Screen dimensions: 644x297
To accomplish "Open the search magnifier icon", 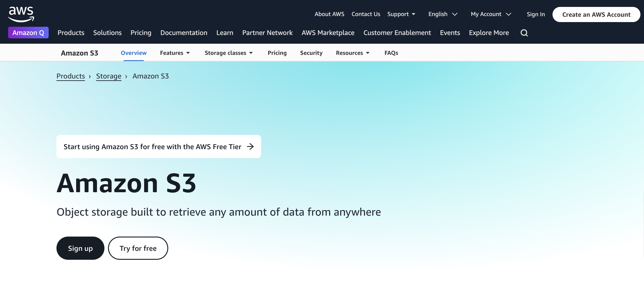I will pos(524,33).
